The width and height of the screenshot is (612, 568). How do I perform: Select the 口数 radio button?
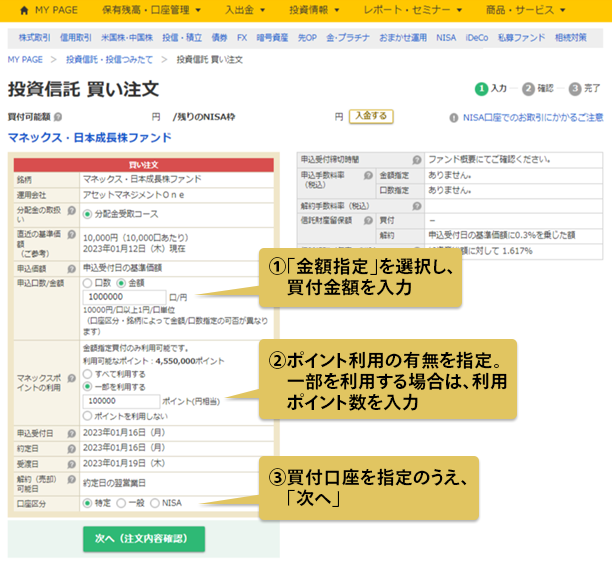coord(88,283)
